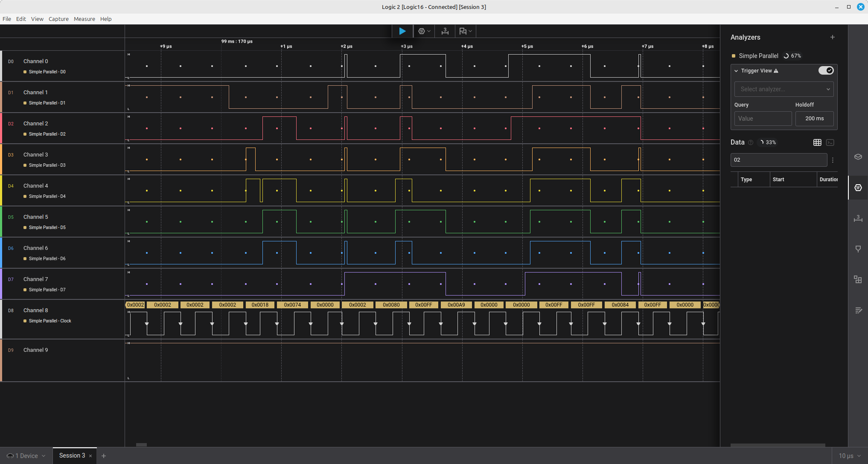Image resolution: width=868 pixels, height=464 pixels.
Task: Collapse the Trigger View section chevron
Action: click(x=736, y=71)
